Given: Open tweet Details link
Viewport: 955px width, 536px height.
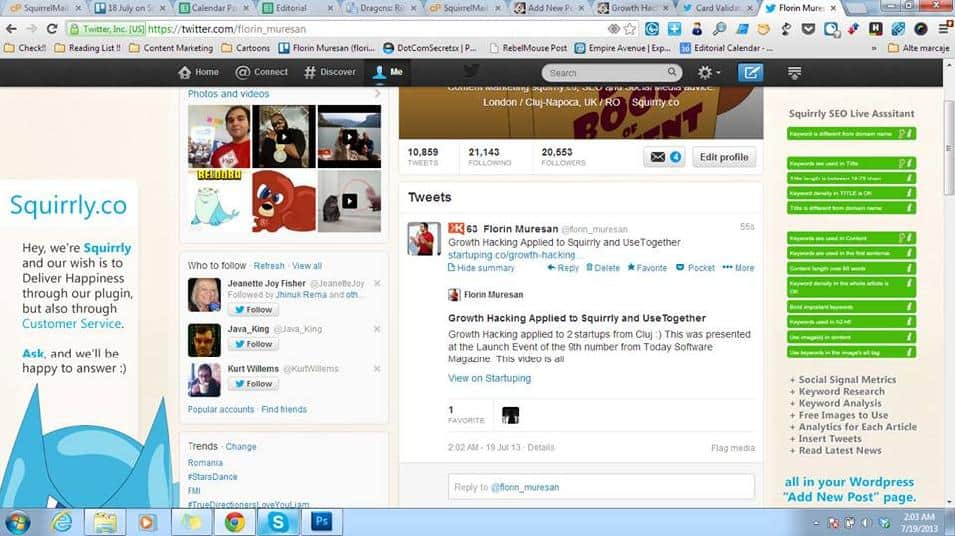Looking at the screenshot, I should click(x=541, y=447).
